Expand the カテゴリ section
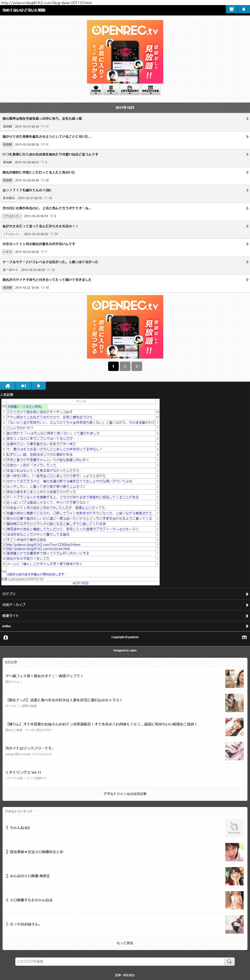This screenshot has height=980, width=250. pyautogui.click(x=125, y=594)
